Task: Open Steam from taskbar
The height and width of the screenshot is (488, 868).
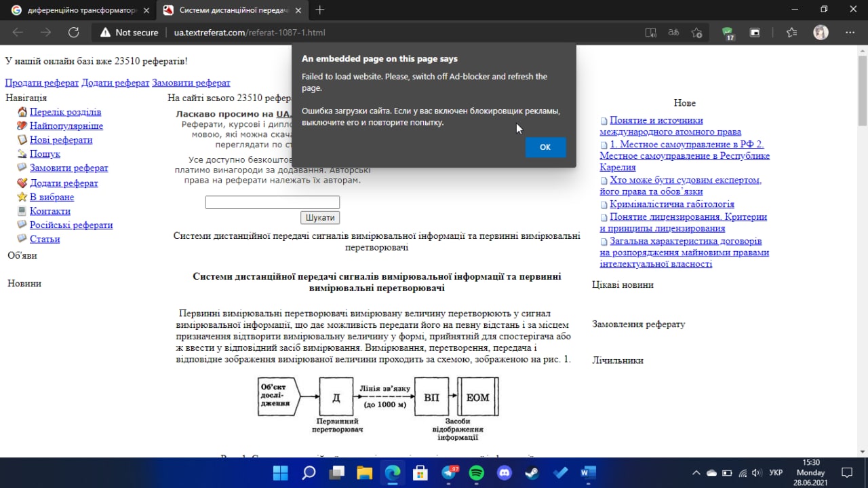Action: point(532,473)
